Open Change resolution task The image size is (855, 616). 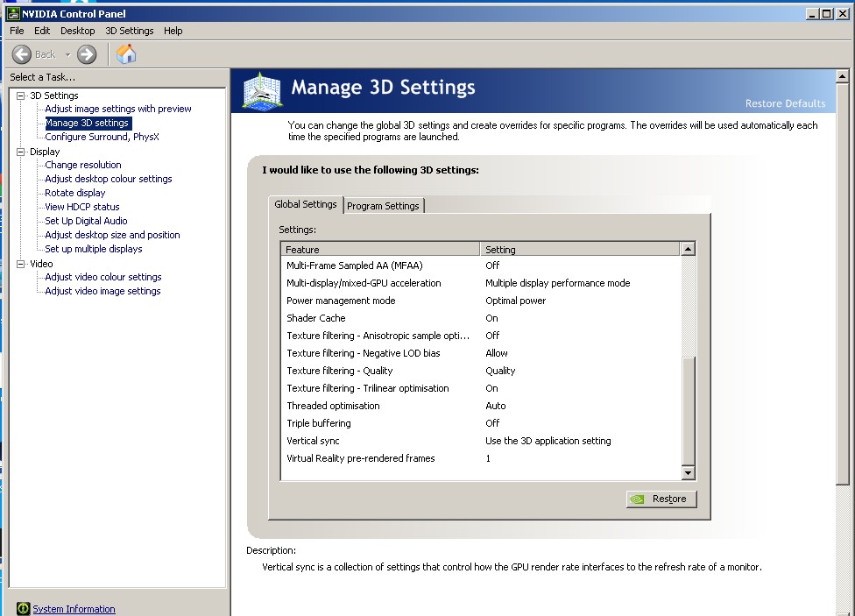coord(83,165)
